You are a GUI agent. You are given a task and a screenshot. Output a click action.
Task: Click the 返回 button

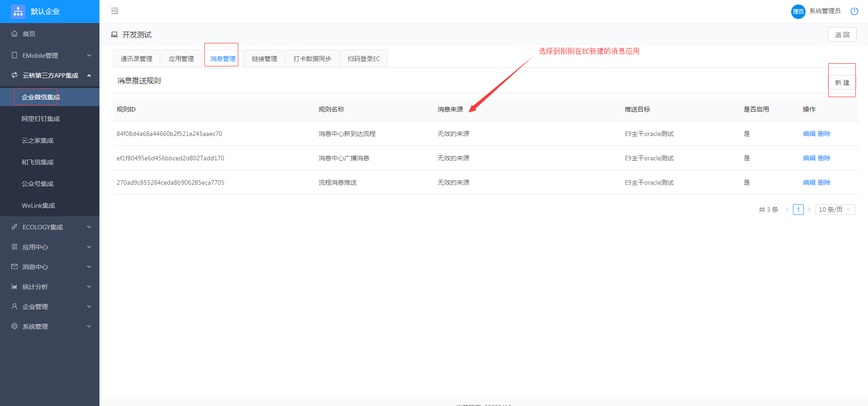842,35
